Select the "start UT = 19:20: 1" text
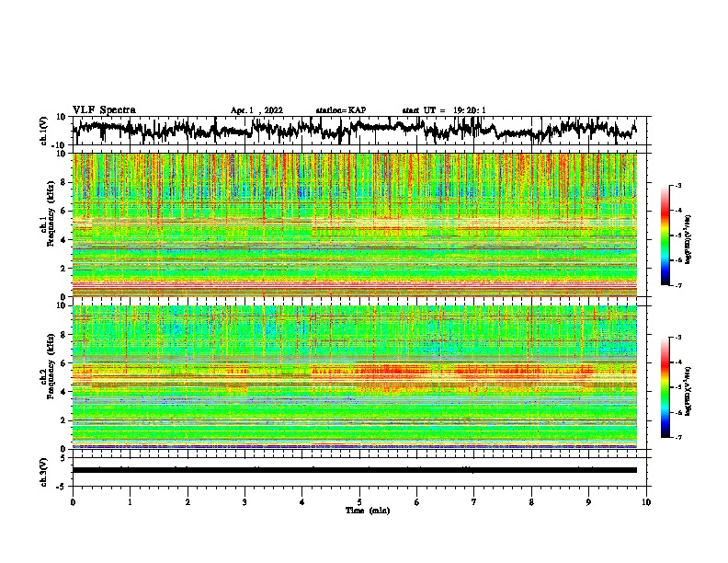Image resolution: width=728 pixels, height=563 pixels. [444, 110]
